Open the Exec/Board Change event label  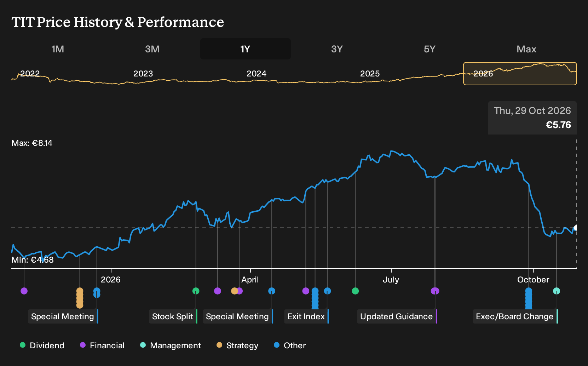(515, 316)
